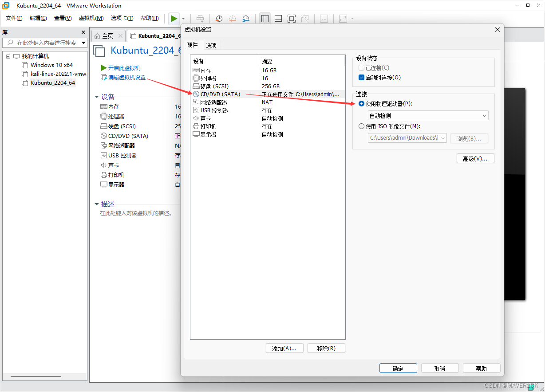Select 使用物理驱动器 radio button

click(361, 104)
